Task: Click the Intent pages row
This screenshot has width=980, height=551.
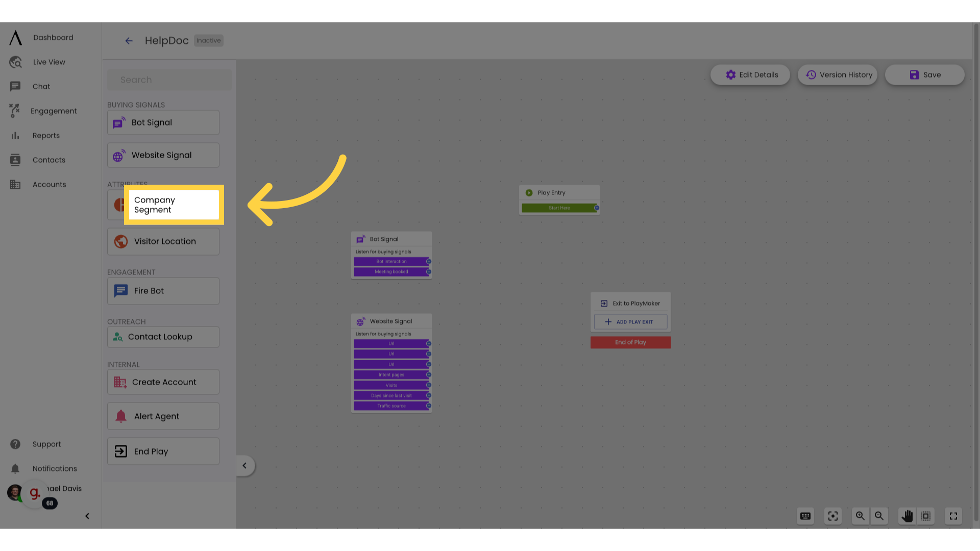Action: (391, 375)
